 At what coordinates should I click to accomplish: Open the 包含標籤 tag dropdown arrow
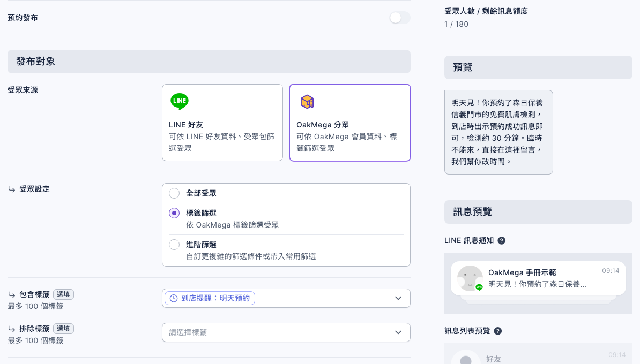click(398, 298)
